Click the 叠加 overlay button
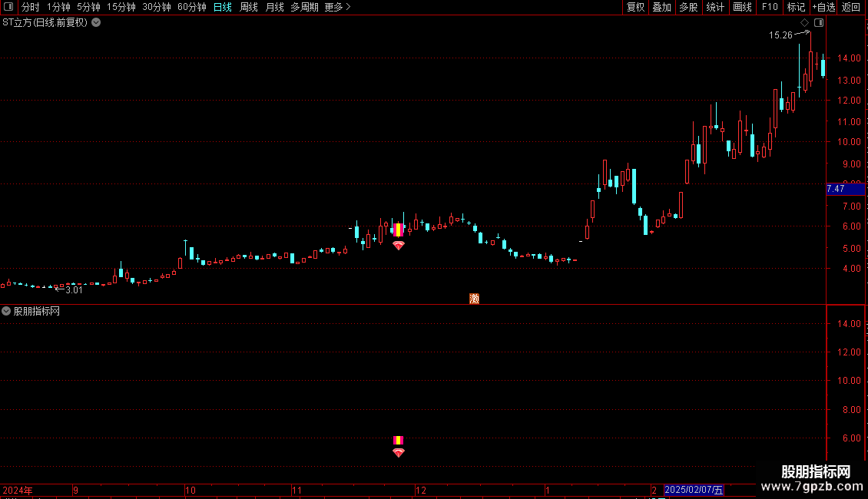Screen dimensions: 868x499 661,7
